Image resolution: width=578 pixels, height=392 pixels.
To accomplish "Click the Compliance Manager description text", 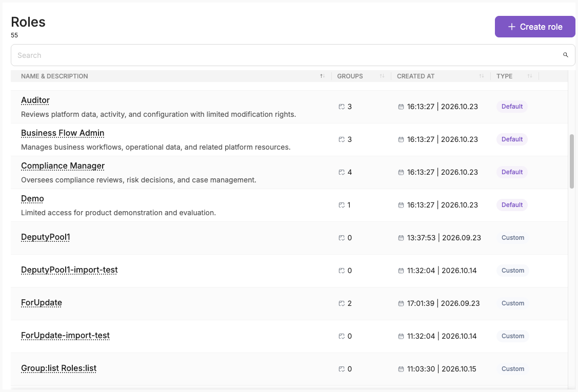I will (138, 180).
